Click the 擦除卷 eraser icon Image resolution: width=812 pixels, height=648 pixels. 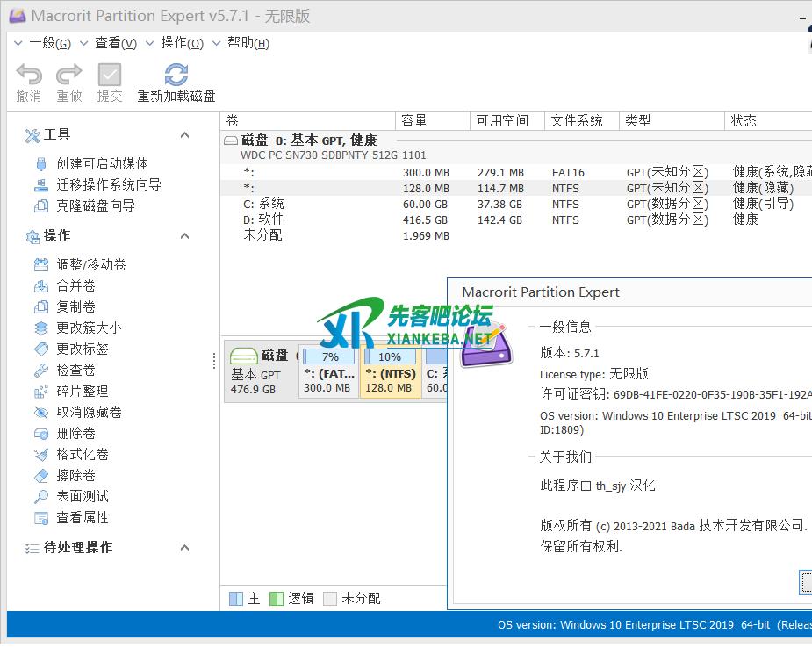coord(40,475)
